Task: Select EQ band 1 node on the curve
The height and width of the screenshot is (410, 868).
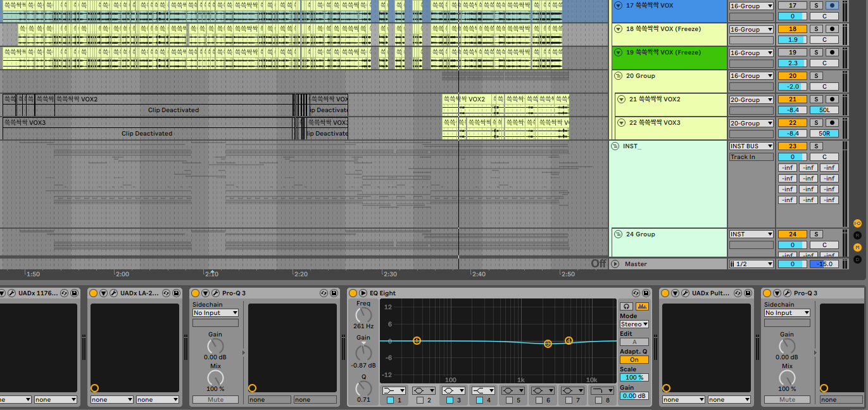Action: click(x=417, y=341)
